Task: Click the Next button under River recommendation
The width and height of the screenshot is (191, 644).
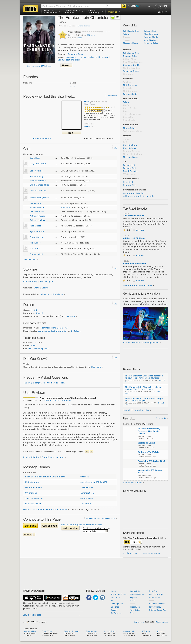Action: point(72,133)
